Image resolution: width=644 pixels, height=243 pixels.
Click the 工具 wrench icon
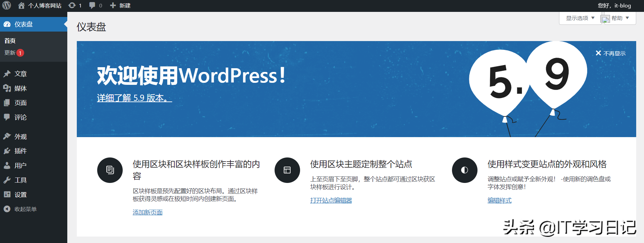click(7, 180)
